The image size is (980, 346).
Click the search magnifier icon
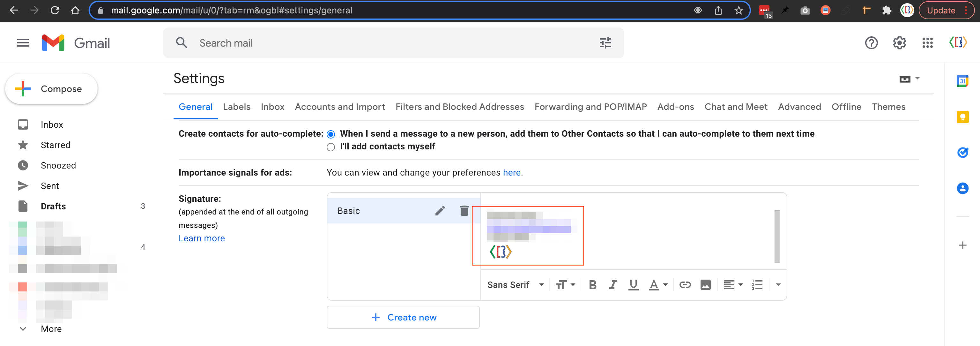(x=182, y=43)
